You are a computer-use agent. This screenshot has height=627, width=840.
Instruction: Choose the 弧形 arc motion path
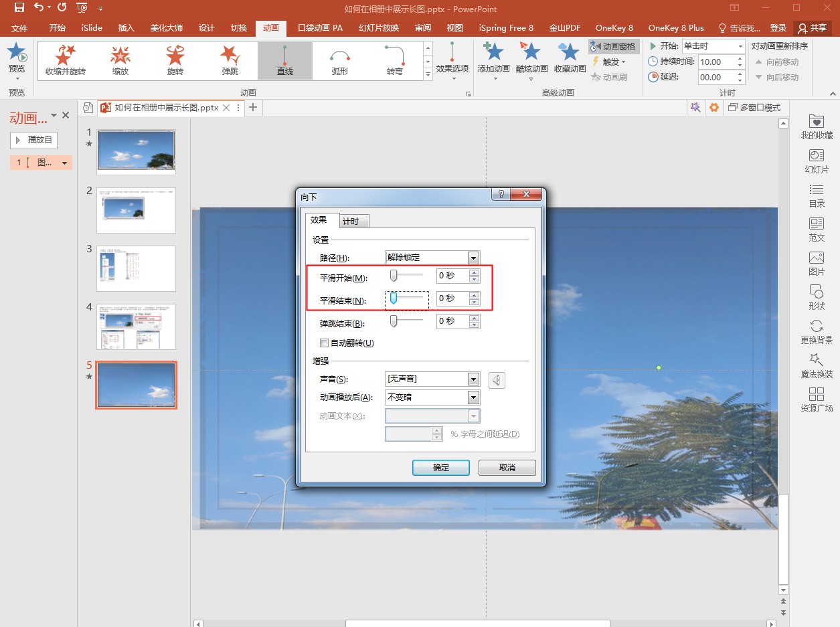339,60
